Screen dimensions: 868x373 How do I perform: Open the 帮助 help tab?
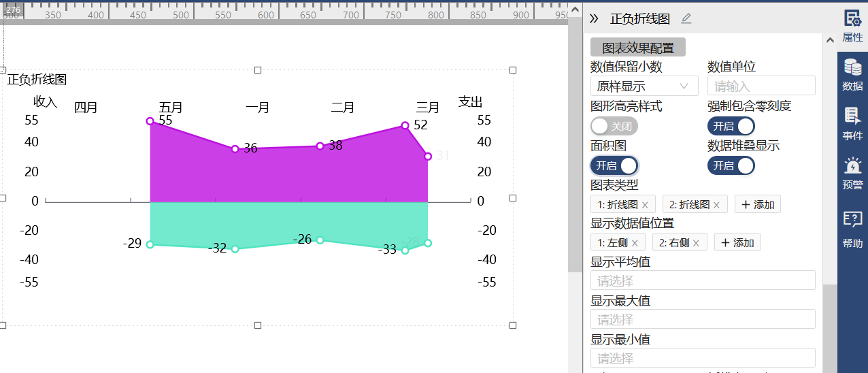852,229
